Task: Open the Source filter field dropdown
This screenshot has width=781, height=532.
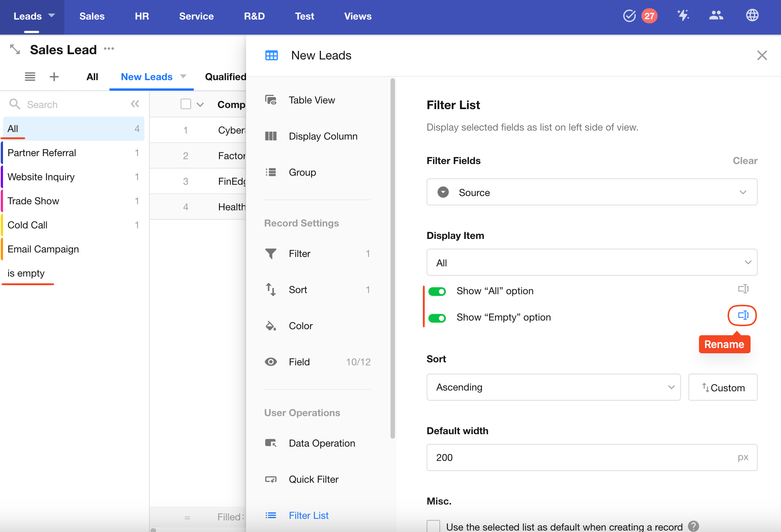Action: [x=591, y=192]
